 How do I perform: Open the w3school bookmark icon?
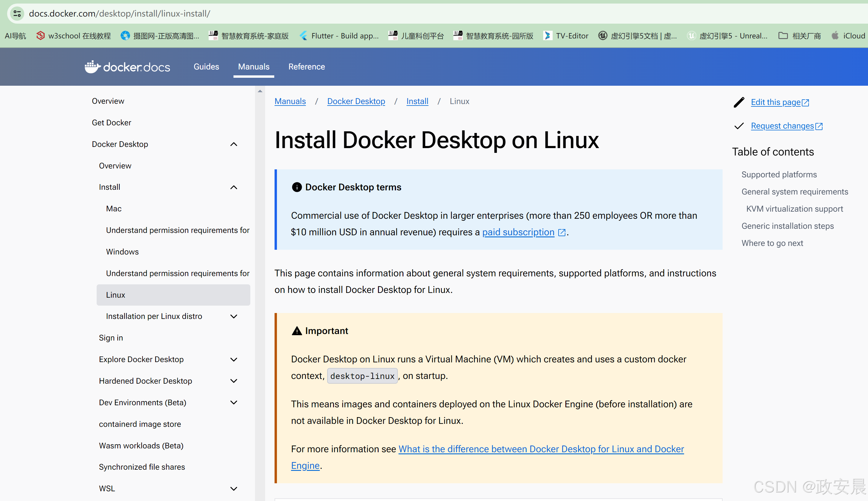coord(40,35)
